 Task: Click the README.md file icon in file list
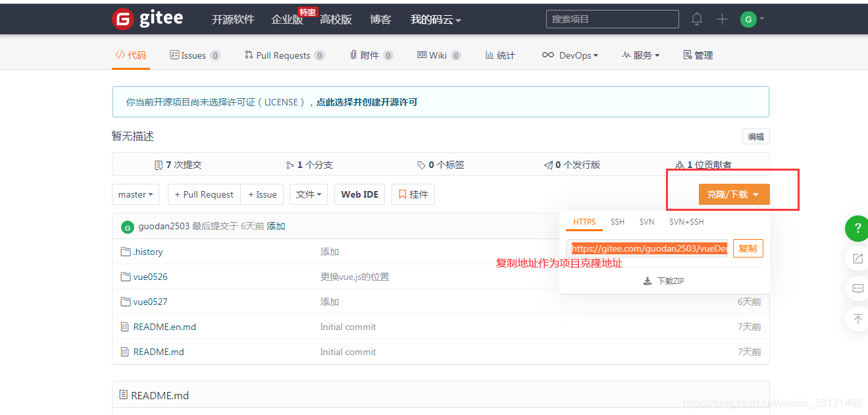coord(125,352)
